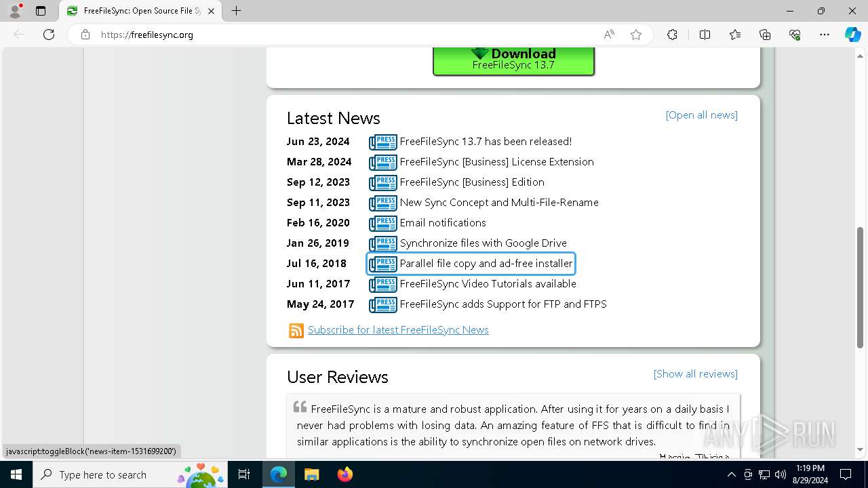Click press icon beside Jan 26, 2019

[x=383, y=243]
